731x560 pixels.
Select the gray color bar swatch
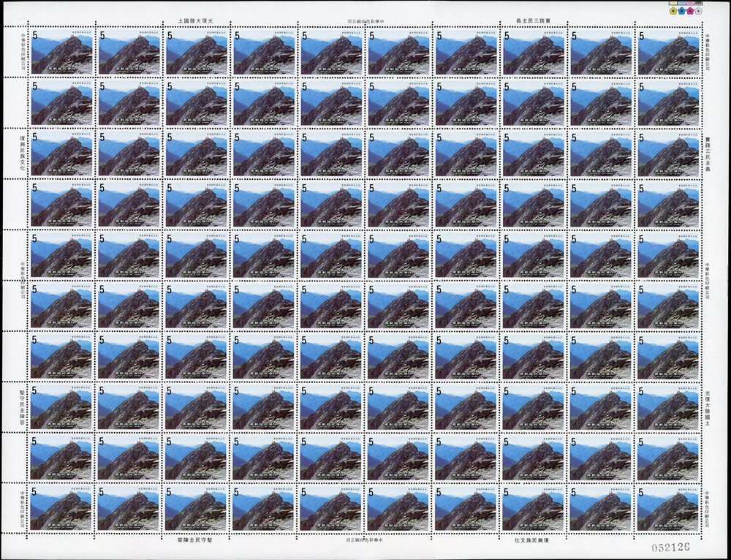coord(698,3)
